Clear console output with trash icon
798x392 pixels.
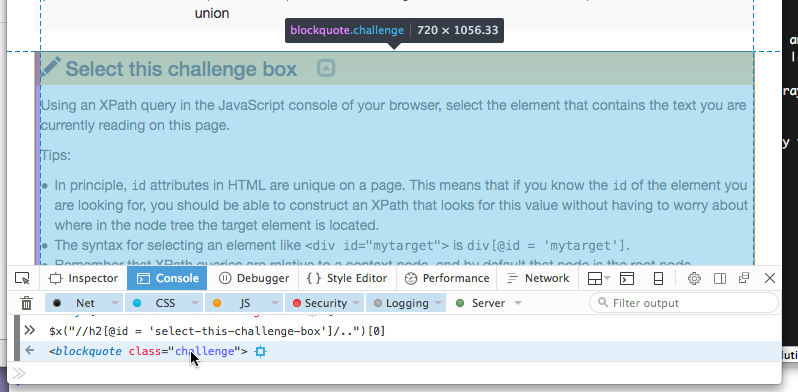click(x=26, y=303)
